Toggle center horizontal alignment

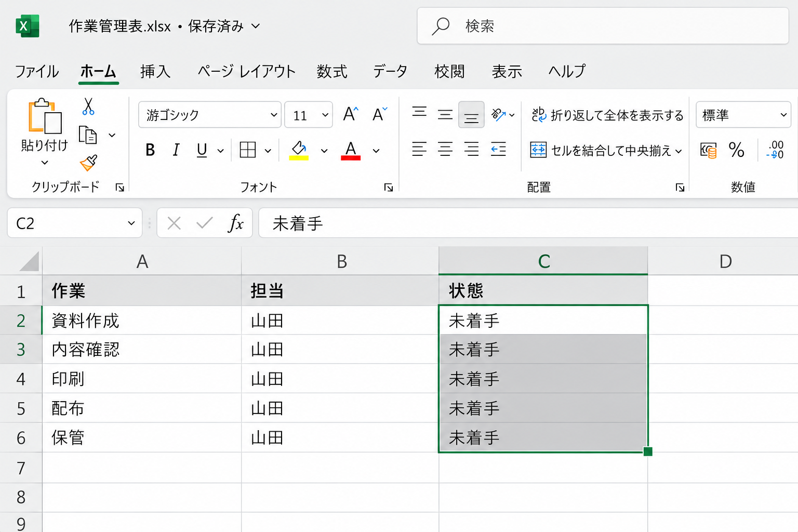coord(445,150)
